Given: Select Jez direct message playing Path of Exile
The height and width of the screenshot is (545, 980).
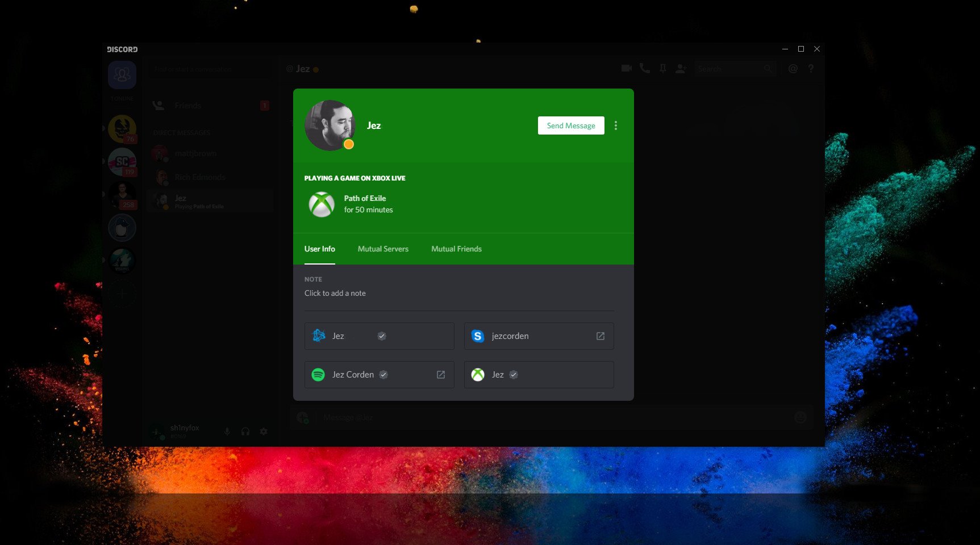Looking at the screenshot, I should pyautogui.click(x=210, y=201).
